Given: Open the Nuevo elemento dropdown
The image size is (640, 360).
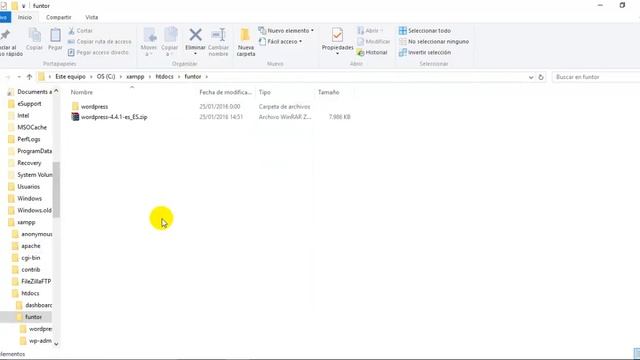Looking at the screenshot, I should [x=286, y=31].
